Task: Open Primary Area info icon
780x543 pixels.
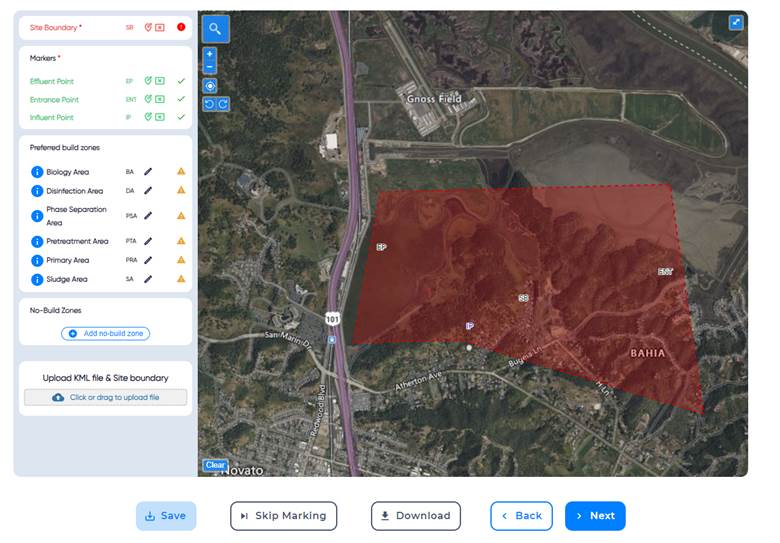Action: click(x=37, y=261)
